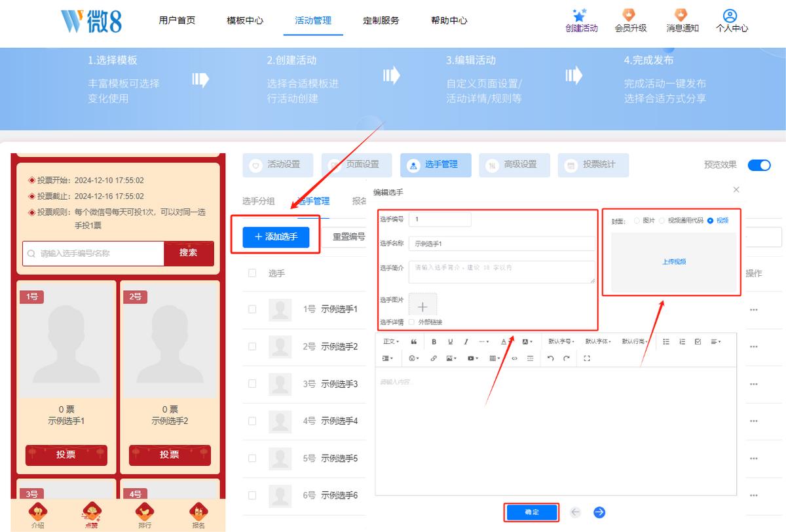Go to 用户首页 in top navigation
Screen dimensions: 786x532
coord(177,20)
